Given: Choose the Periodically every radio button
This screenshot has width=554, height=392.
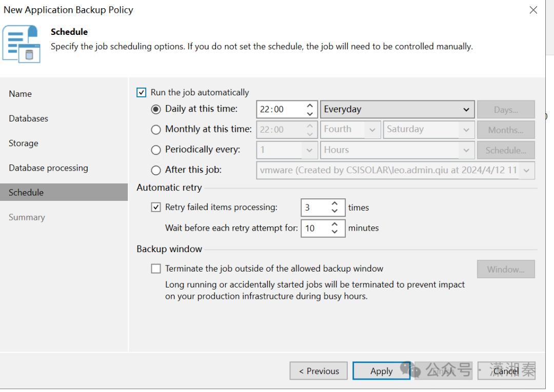Looking at the screenshot, I should click(x=156, y=150).
